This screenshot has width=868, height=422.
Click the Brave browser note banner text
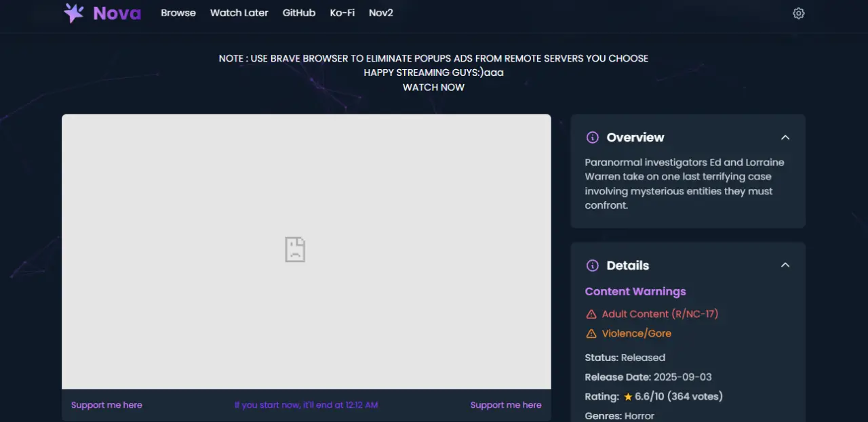tap(433, 59)
